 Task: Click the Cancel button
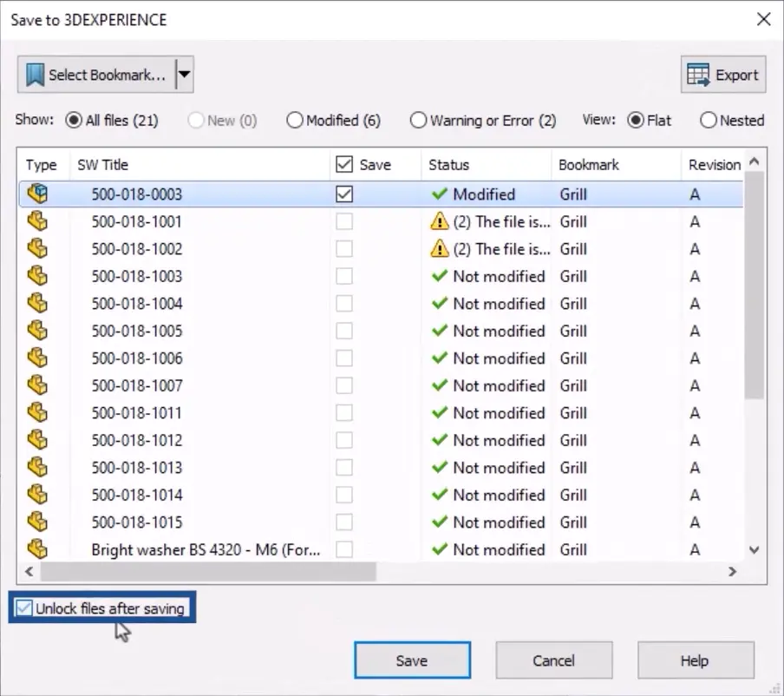[554, 660]
